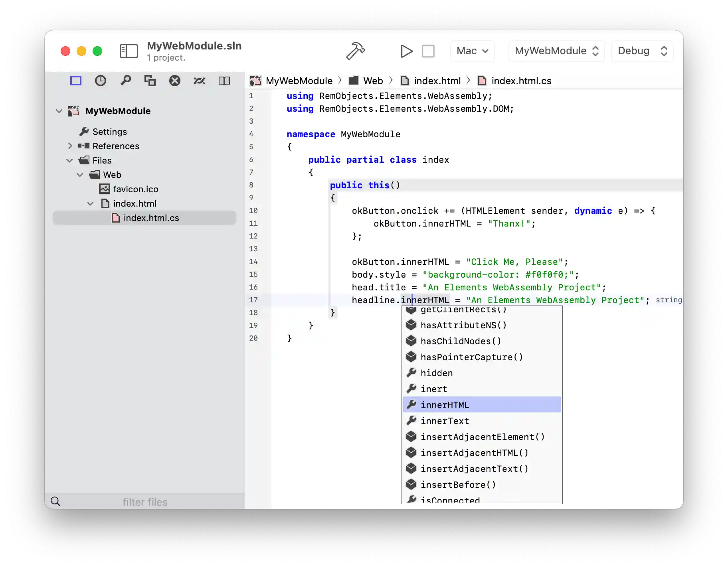Show the errors X-circle sidebar tab

[x=174, y=81]
